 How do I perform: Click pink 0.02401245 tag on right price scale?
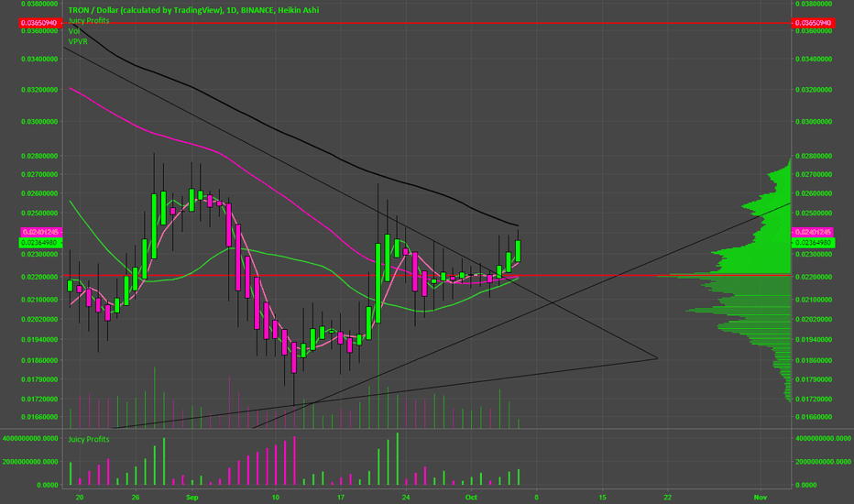tap(813, 232)
